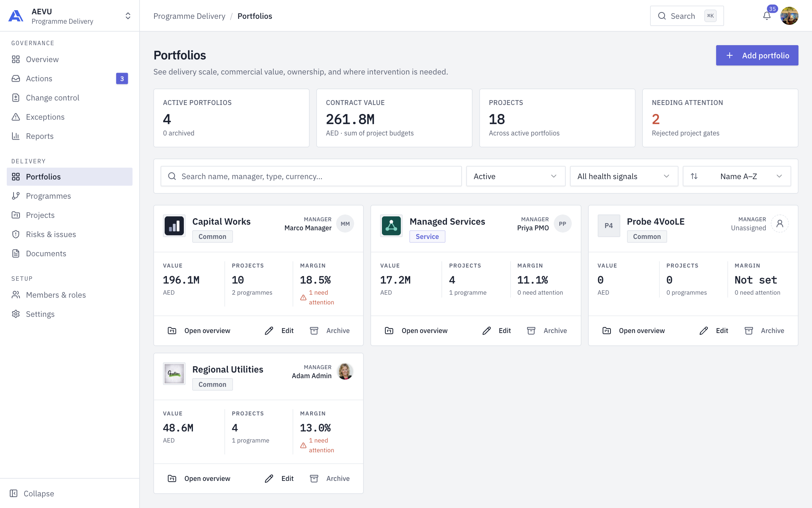The image size is (812, 508).
Task: Click the Managed Services portfolio icon
Action: point(391,225)
